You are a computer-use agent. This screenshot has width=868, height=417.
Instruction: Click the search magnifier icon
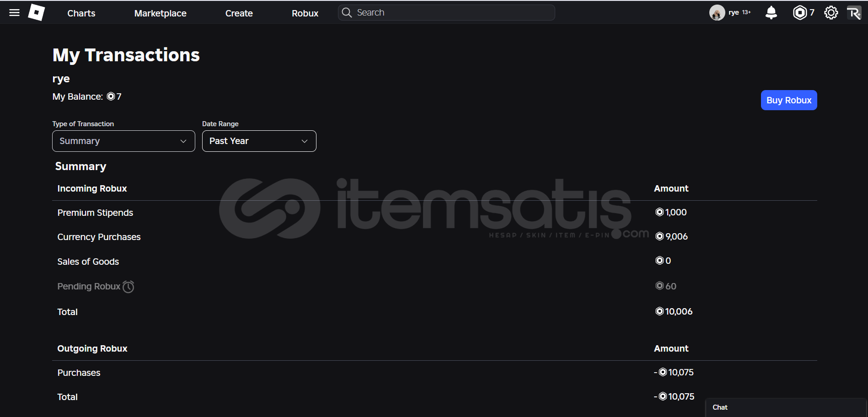tap(347, 12)
